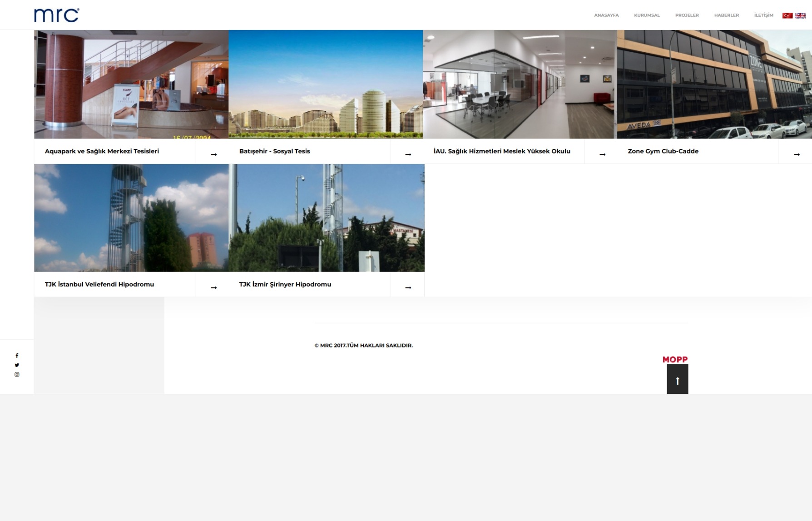Image resolution: width=812 pixels, height=521 pixels.
Task: Click the arrow beside Aquapark ve Sağlık Merkezi
Action: [x=213, y=154]
